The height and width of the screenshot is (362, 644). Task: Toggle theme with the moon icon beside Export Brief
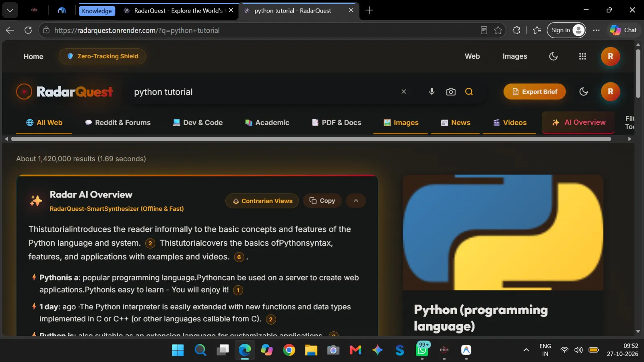point(583,92)
